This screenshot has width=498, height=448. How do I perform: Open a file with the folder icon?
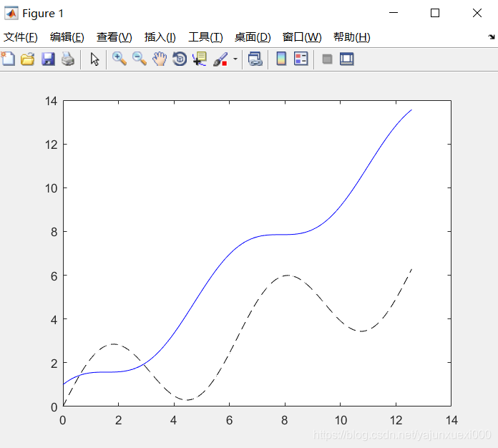point(28,59)
